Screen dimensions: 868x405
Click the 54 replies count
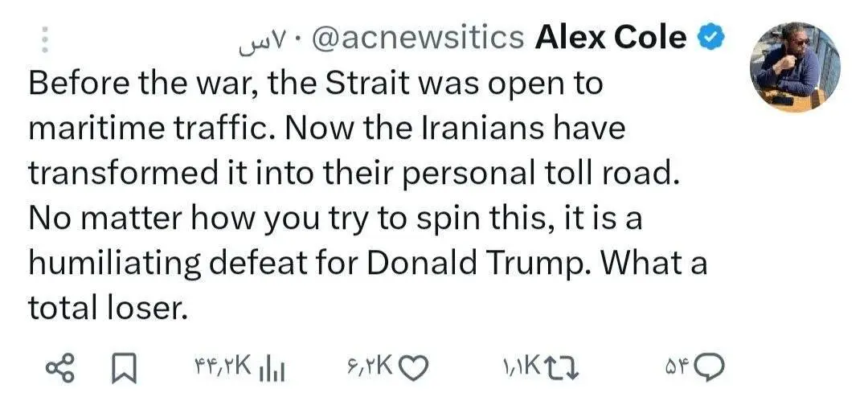(675, 368)
